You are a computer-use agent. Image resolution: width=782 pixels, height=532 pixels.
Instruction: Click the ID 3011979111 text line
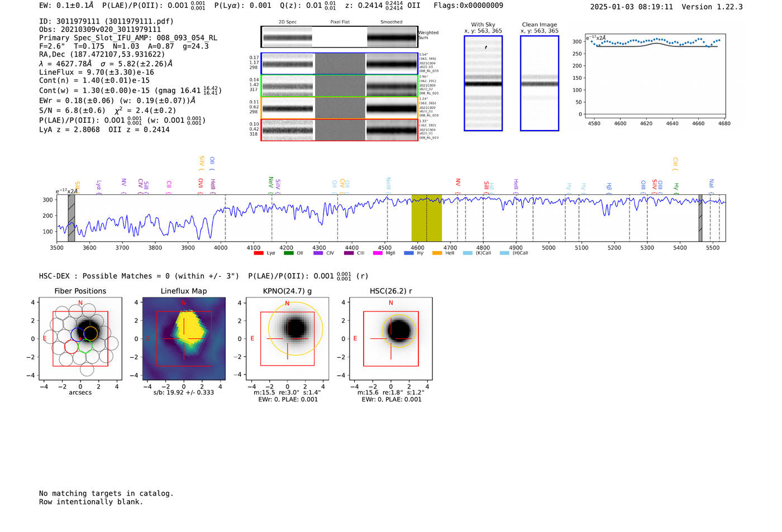(106, 21)
